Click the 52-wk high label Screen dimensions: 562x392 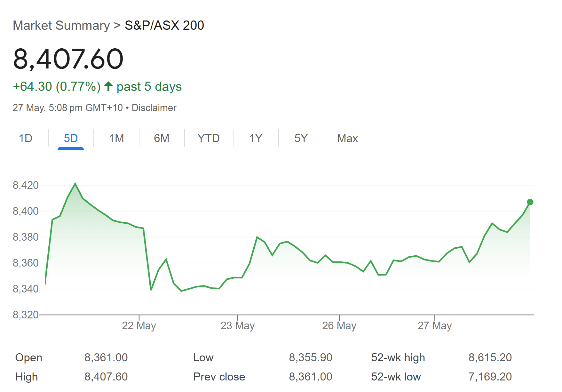(398, 357)
